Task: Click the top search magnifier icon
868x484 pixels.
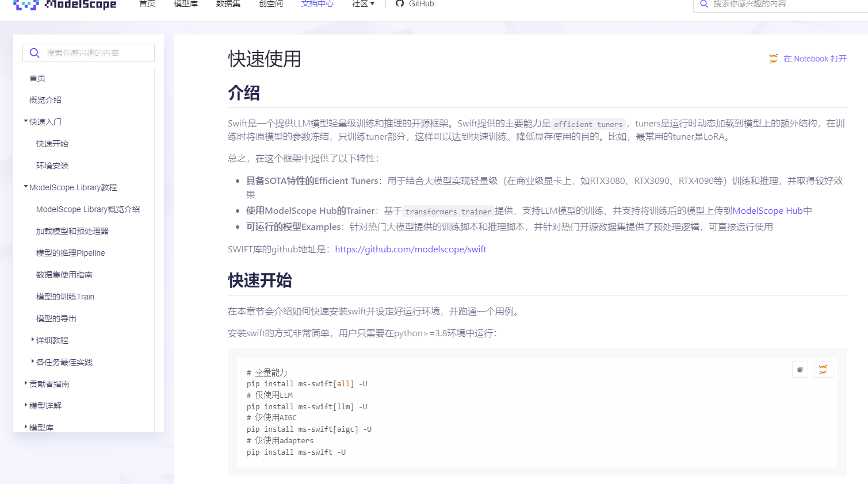Action: pyautogui.click(x=703, y=4)
